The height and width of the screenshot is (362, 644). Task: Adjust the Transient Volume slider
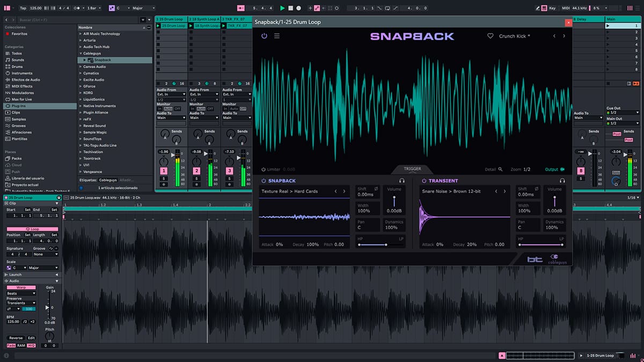tap(555, 201)
